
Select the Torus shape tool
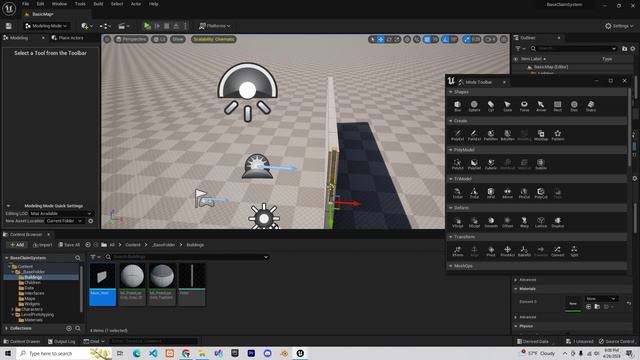(x=524, y=106)
